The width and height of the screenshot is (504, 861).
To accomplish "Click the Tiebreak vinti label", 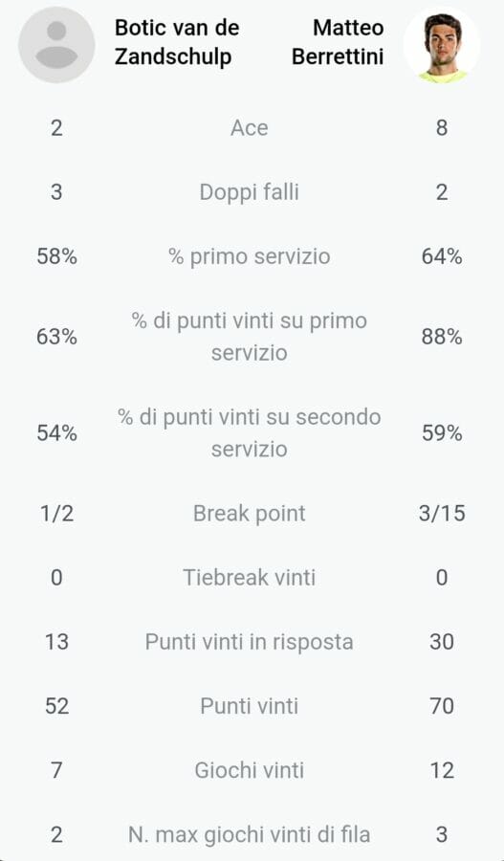I will [250, 578].
